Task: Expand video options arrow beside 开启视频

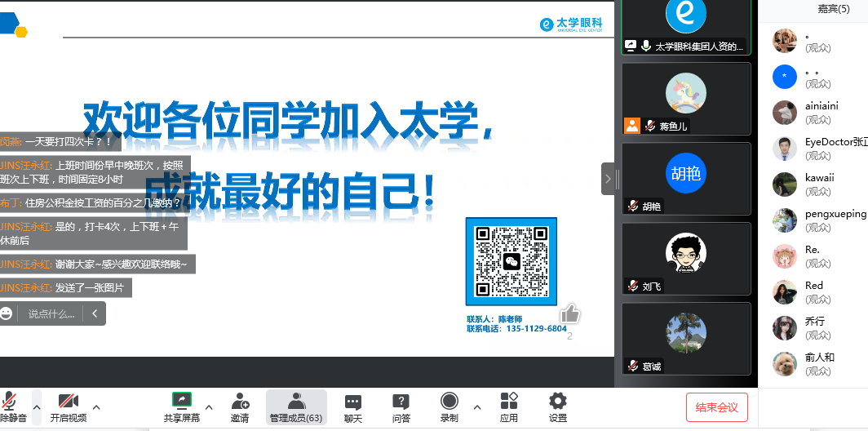Action: 96,406
